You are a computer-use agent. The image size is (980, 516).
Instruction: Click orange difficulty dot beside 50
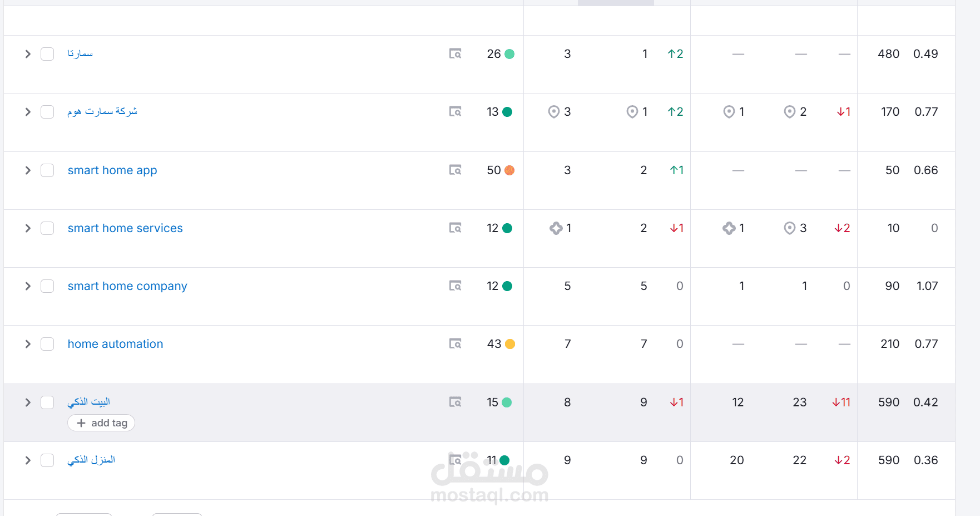pyautogui.click(x=509, y=170)
